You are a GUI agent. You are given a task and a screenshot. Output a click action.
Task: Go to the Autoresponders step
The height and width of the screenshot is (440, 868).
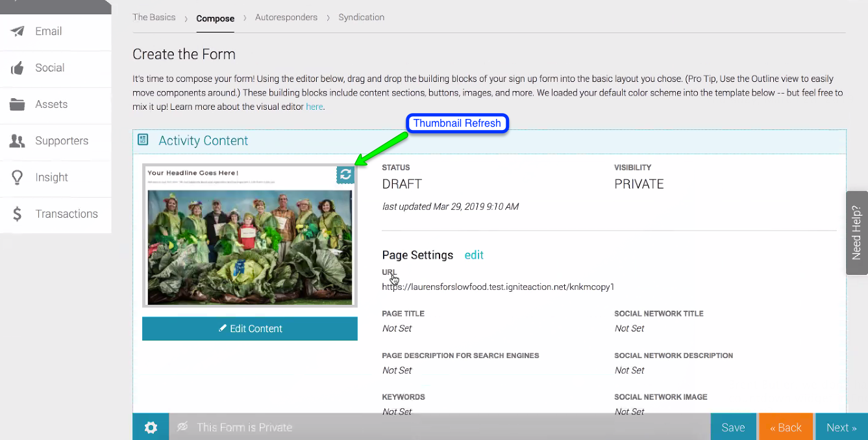(x=286, y=18)
